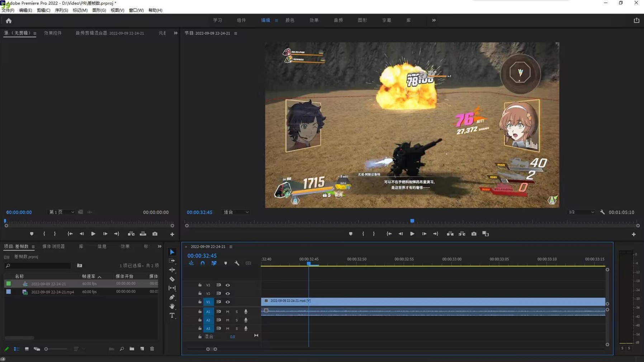The image size is (644, 362).
Task: Toggle V3 track output eye
Action: coord(228,285)
